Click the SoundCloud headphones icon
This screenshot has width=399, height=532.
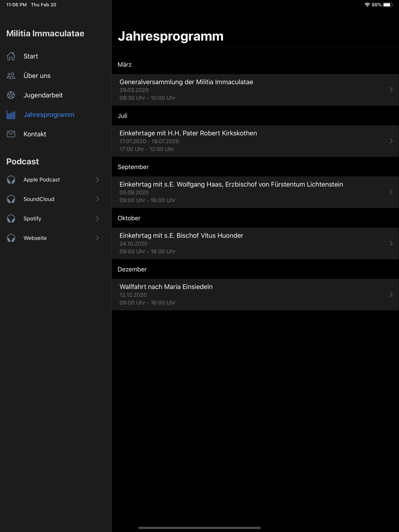tap(11, 199)
